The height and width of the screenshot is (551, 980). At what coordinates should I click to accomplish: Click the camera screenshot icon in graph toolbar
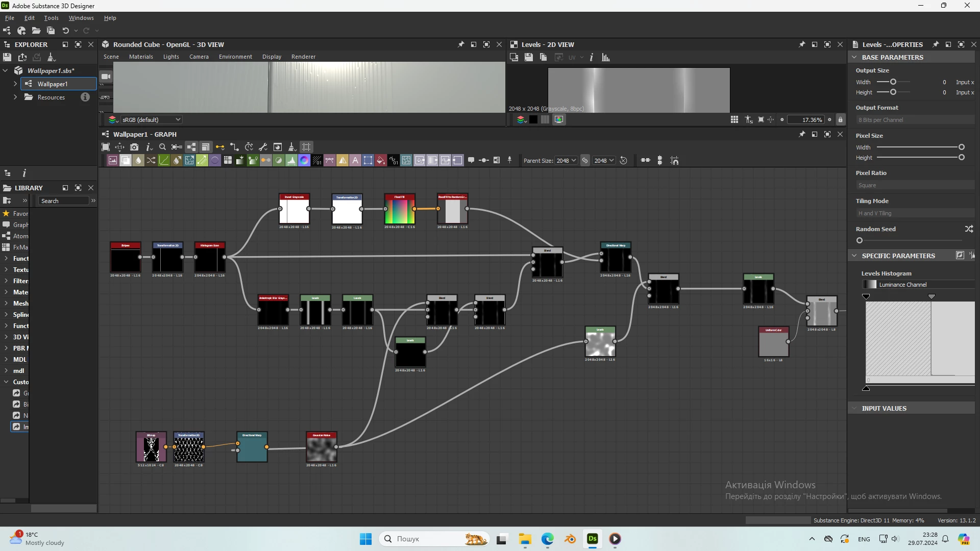[x=134, y=147]
